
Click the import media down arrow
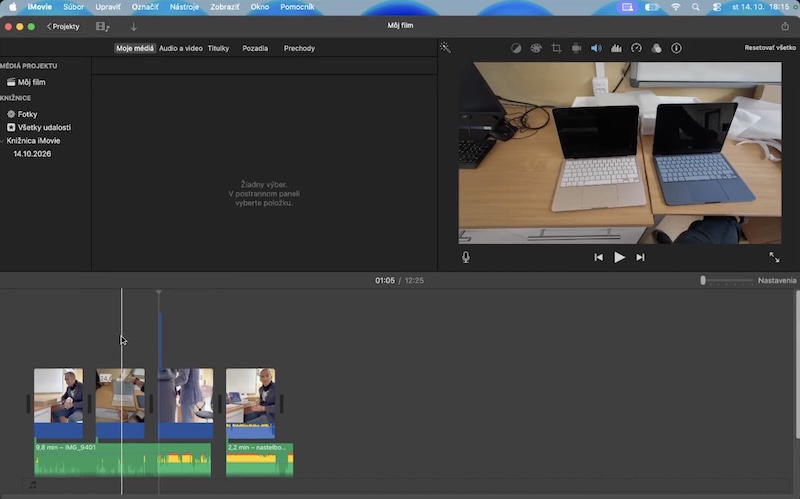click(x=134, y=27)
